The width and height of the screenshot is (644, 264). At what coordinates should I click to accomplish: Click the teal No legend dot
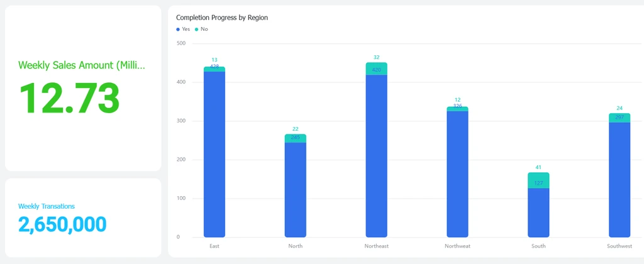[x=196, y=29]
